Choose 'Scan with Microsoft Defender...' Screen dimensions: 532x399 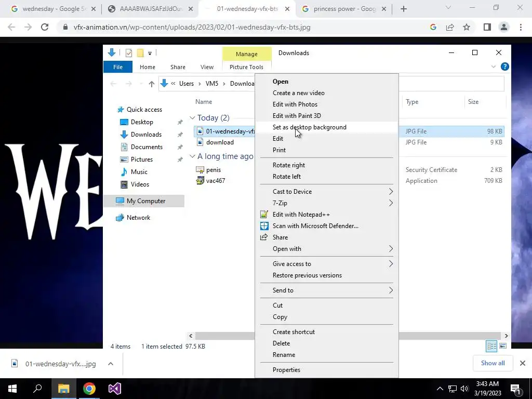click(327, 226)
